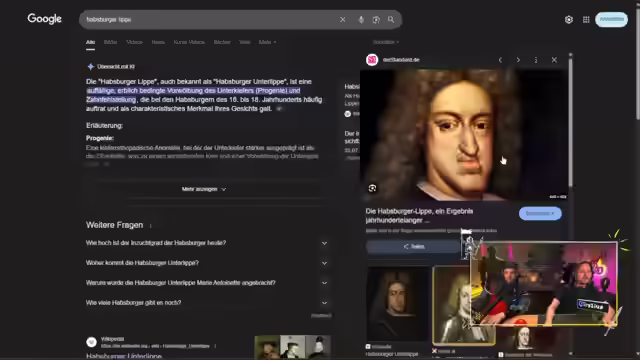Expand the question about Marie Antoinette

click(x=208, y=282)
